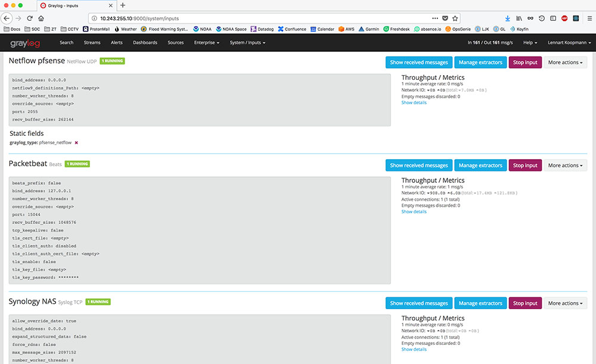Open the SOC bookmark folder
This screenshot has height=364, width=596.
[32, 29]
